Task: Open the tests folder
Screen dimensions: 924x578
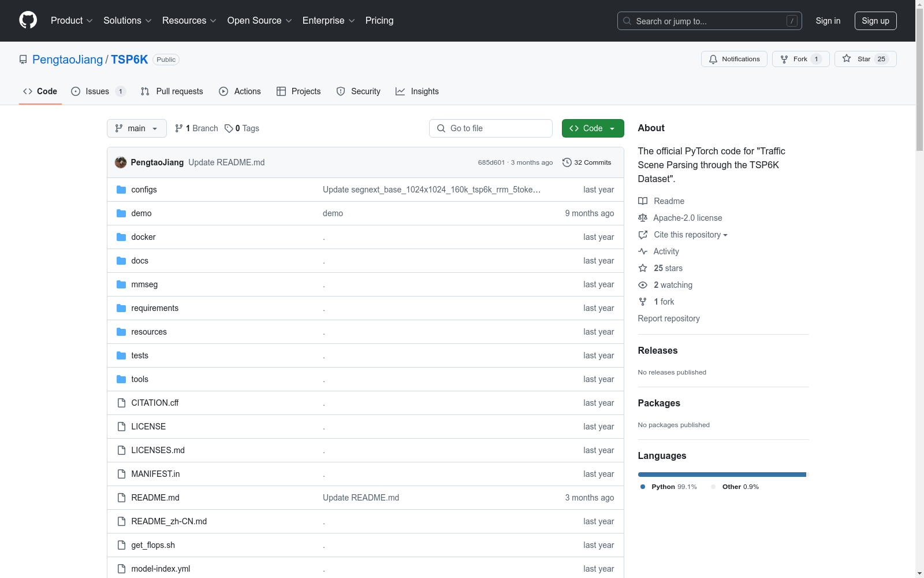Action: (140, 355)
